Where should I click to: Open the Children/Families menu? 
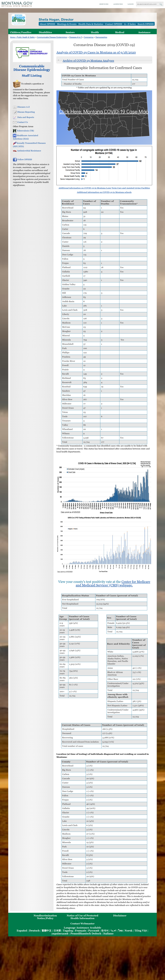point(20,32)
